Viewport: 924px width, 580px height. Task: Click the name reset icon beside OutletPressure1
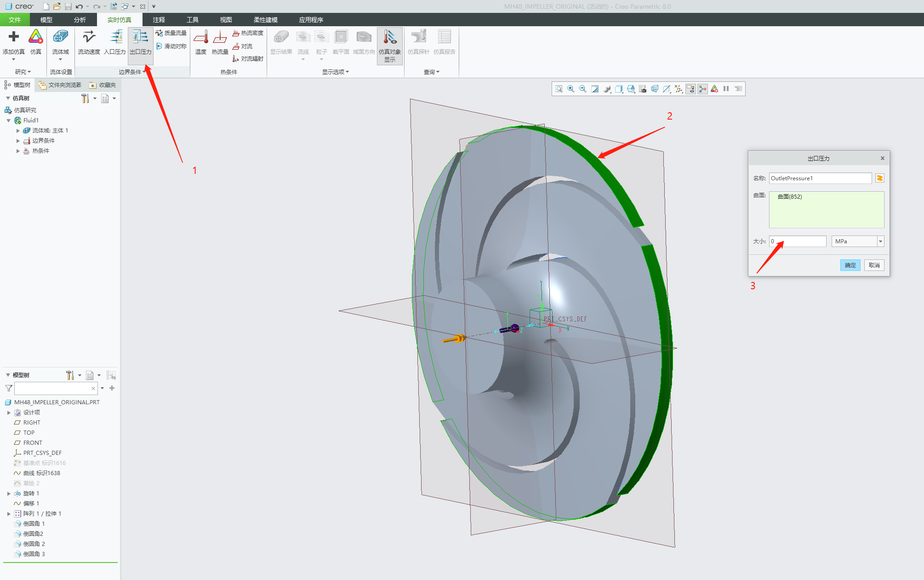pyautogui.click(x=879, y=178)
